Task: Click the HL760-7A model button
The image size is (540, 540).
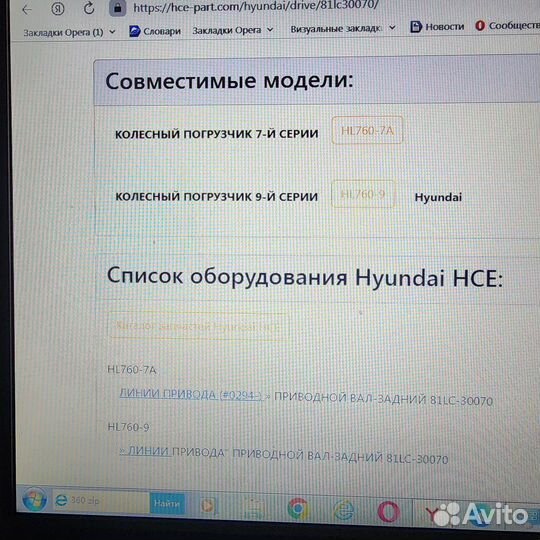Action: point(367,130)
